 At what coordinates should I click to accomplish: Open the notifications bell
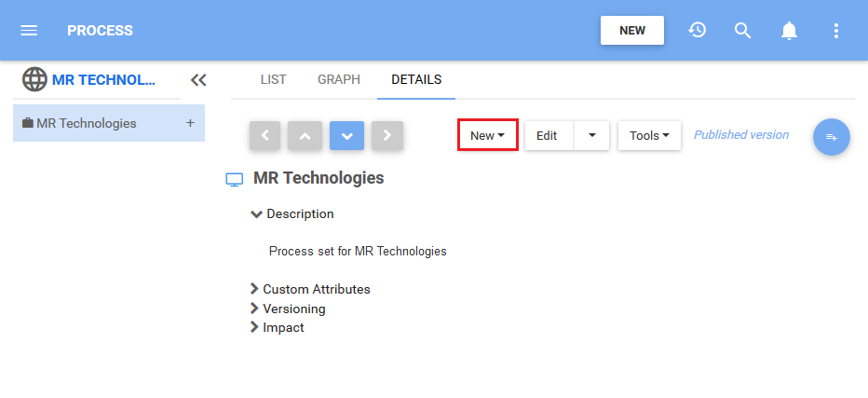click(789, 31)
